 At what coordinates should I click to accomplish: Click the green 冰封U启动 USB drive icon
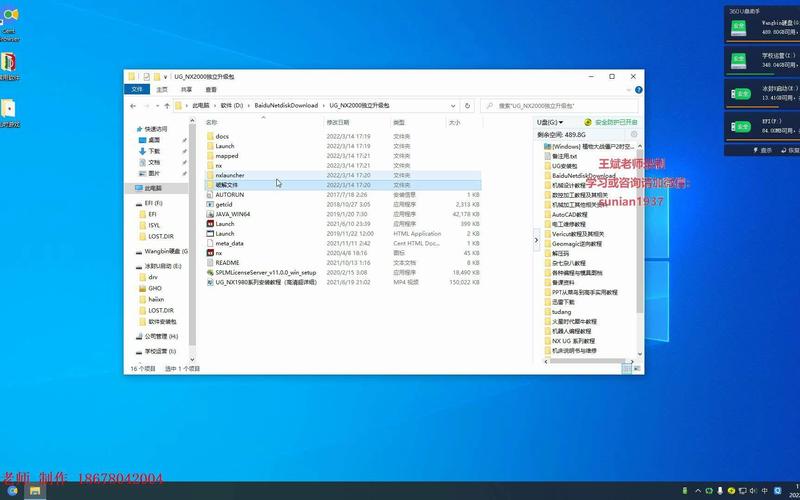pyautogui.click(x=740, y=94)
